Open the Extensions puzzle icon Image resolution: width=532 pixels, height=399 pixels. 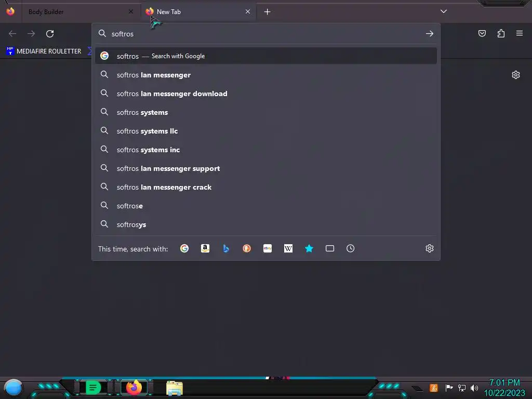coord(501,33)
